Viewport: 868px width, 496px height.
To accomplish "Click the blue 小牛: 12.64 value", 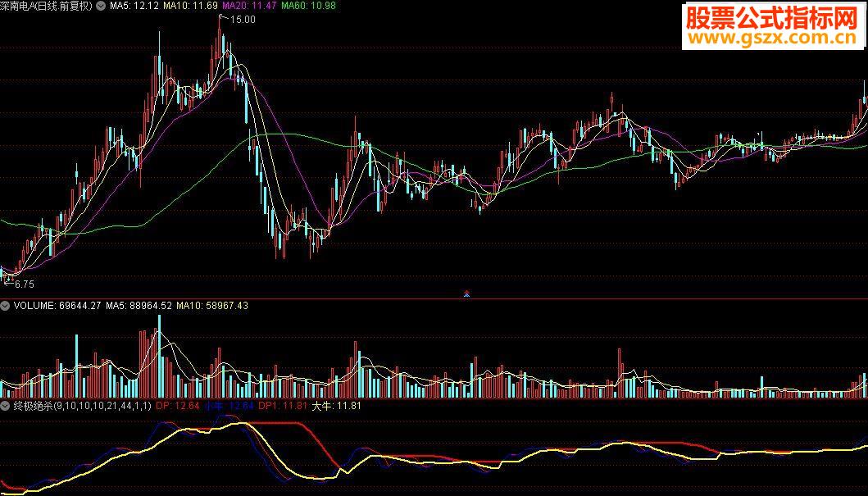I will point(229,406).
